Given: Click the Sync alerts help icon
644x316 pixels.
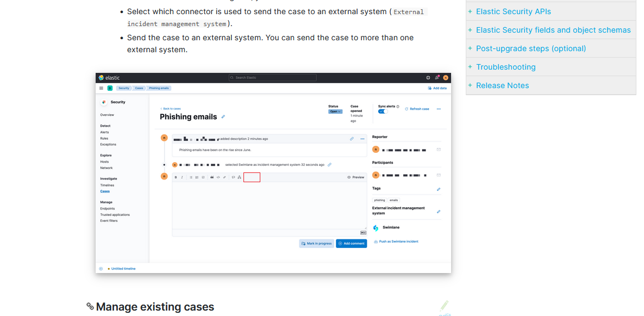Looking at the screenshot, I should click(x=398, y=107).
